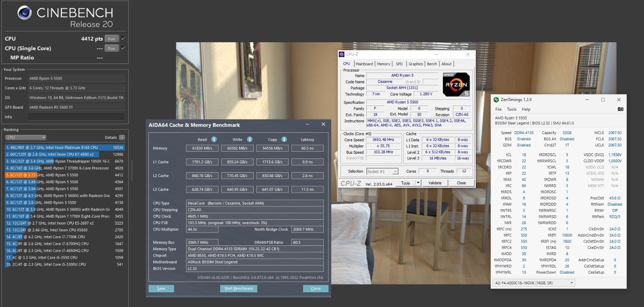
Task: Run the Cinebench CPU multi-core test
Action: (111, 39)
